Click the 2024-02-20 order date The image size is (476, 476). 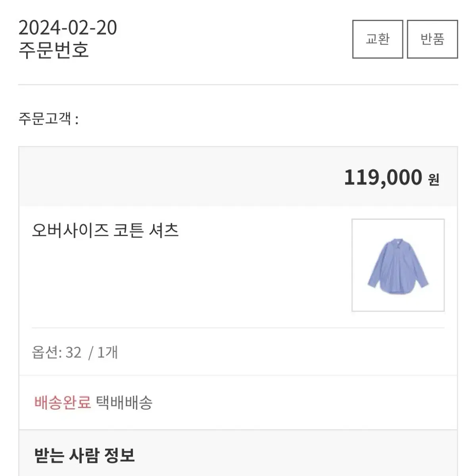[68, 28]
